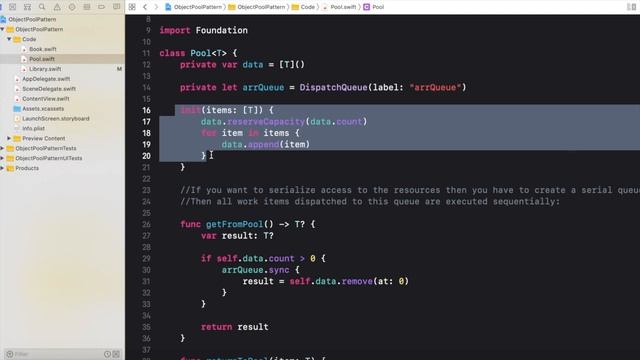
Task: Toggle editor layout options at top right
Action: (631, 7)
